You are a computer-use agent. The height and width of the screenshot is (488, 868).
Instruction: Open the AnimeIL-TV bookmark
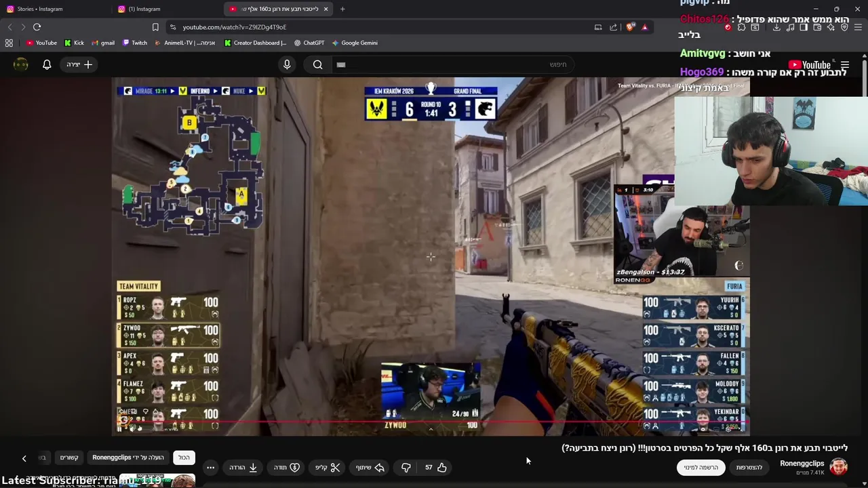coord(185,43)
